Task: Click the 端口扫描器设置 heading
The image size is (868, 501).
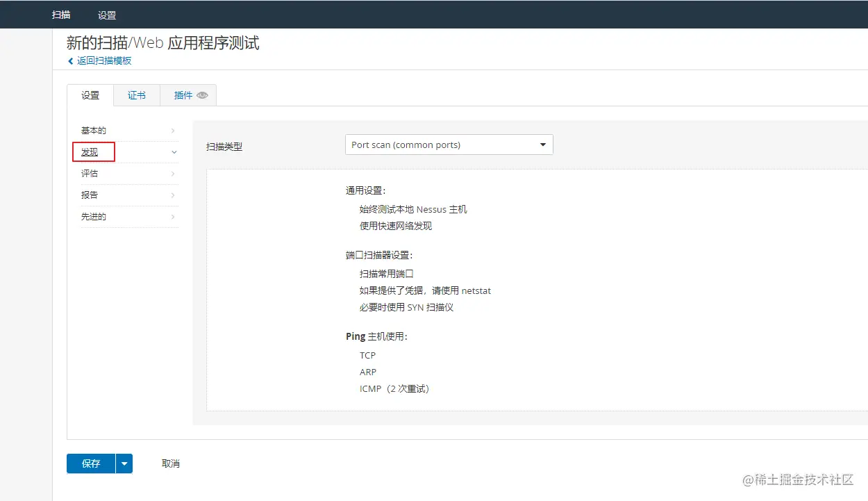Action: tap(379, 255)
